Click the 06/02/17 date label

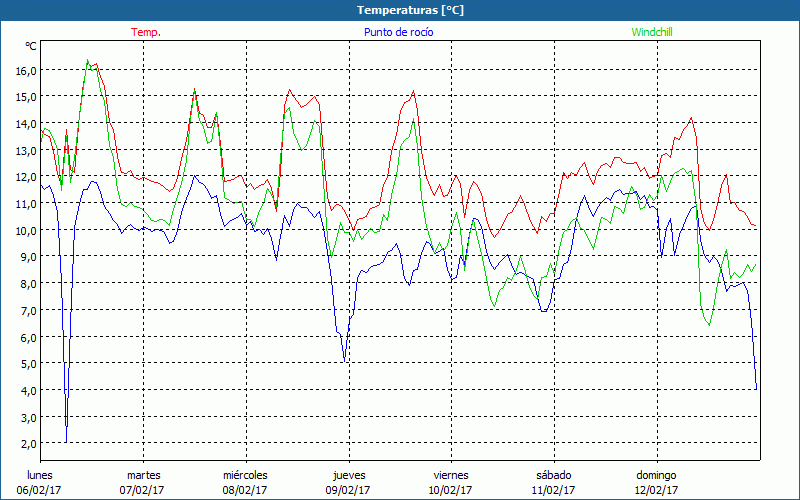[40, 490]
